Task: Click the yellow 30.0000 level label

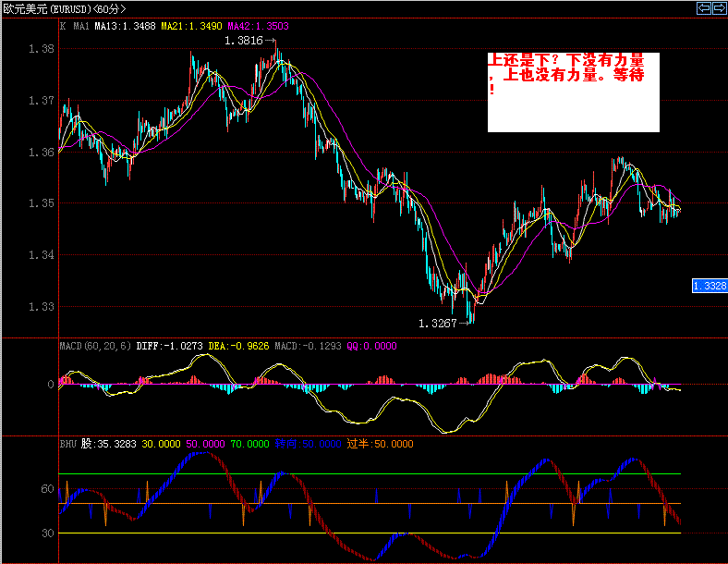Action: pos(161,444)
